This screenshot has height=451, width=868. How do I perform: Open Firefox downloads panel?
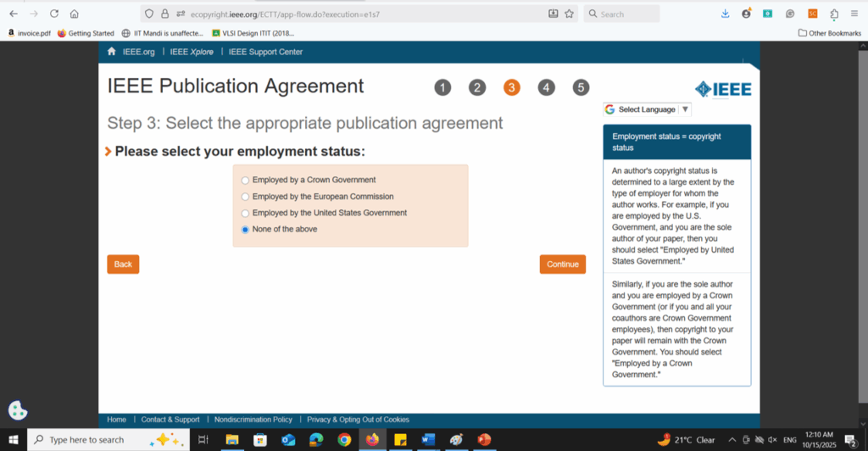tap(725, 14)
